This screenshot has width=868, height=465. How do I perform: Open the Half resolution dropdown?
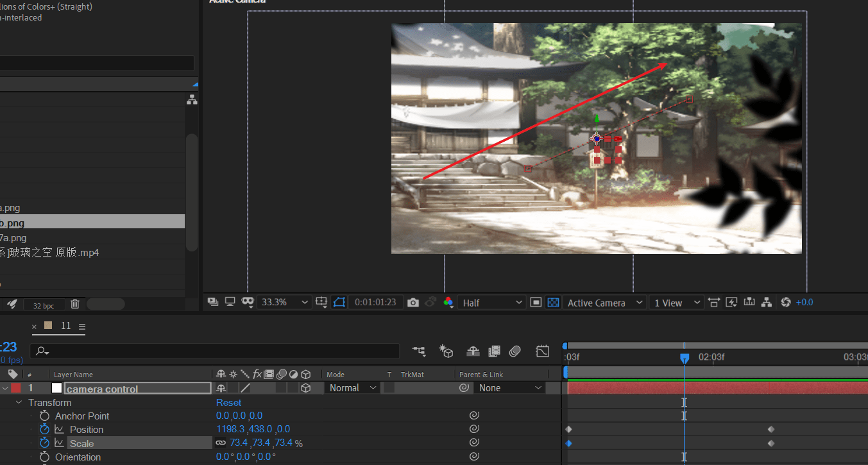(x=492, y=302)
